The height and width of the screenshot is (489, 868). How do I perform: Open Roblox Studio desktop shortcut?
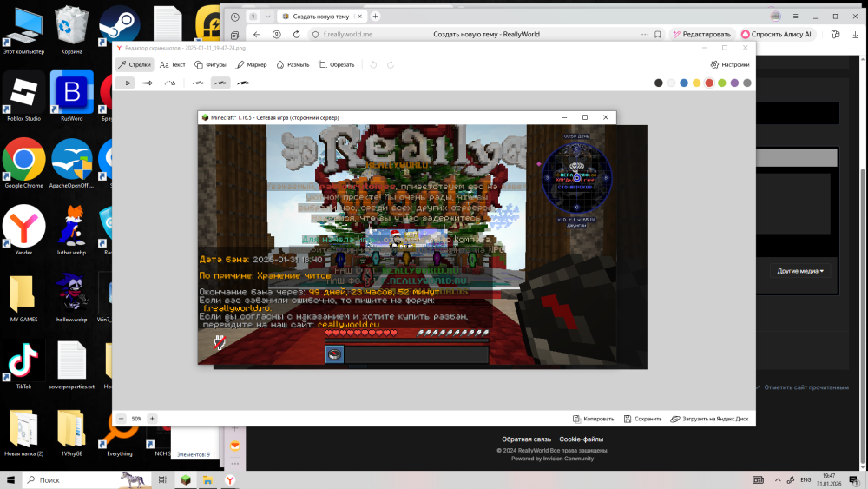click(23, 96)
